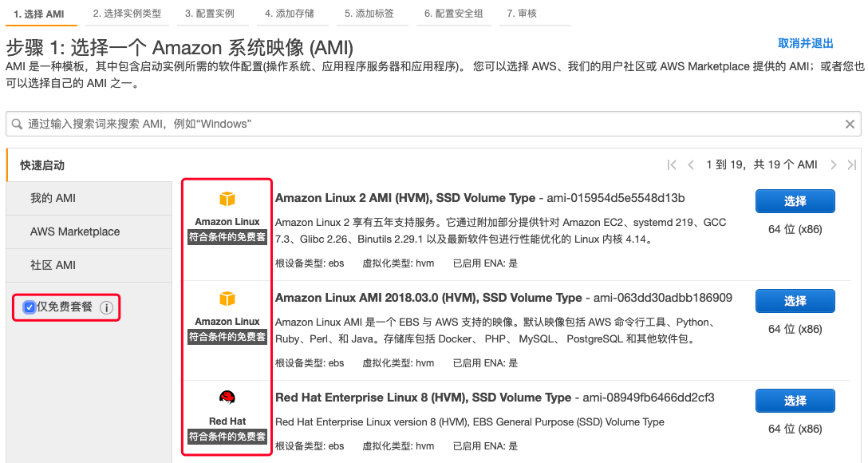Click the 取消并退出 link
This screenshot has width=868, height=463.
(806, 43)
